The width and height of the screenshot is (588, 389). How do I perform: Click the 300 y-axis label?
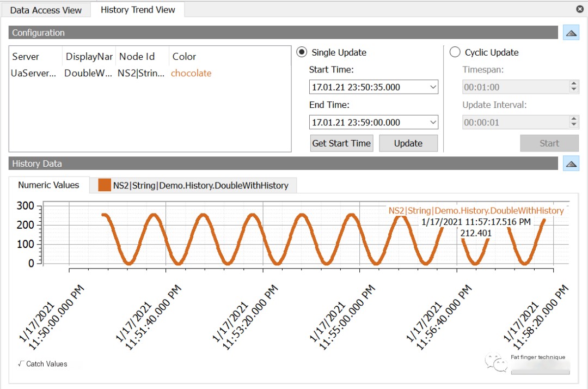click(25, 205)
